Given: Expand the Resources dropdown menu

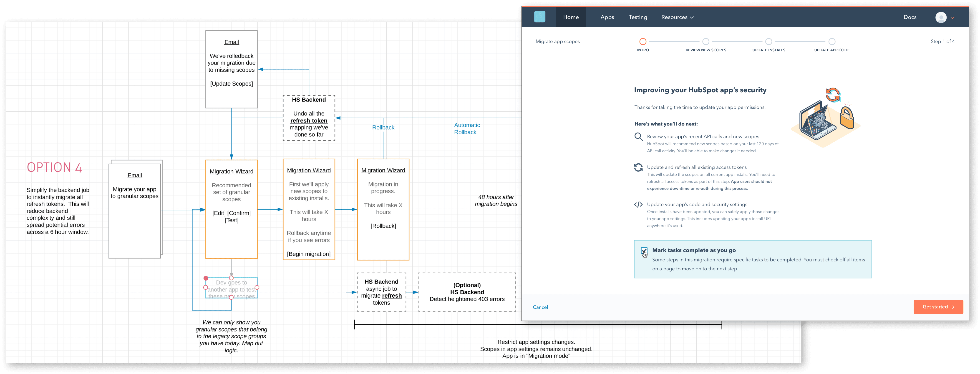Looking at the screenshot, I should (677, 18).
